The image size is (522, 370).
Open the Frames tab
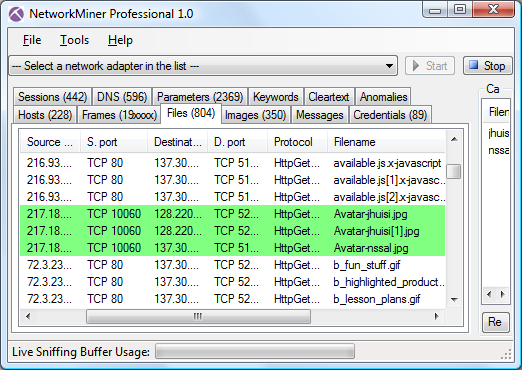coord(119,115)
